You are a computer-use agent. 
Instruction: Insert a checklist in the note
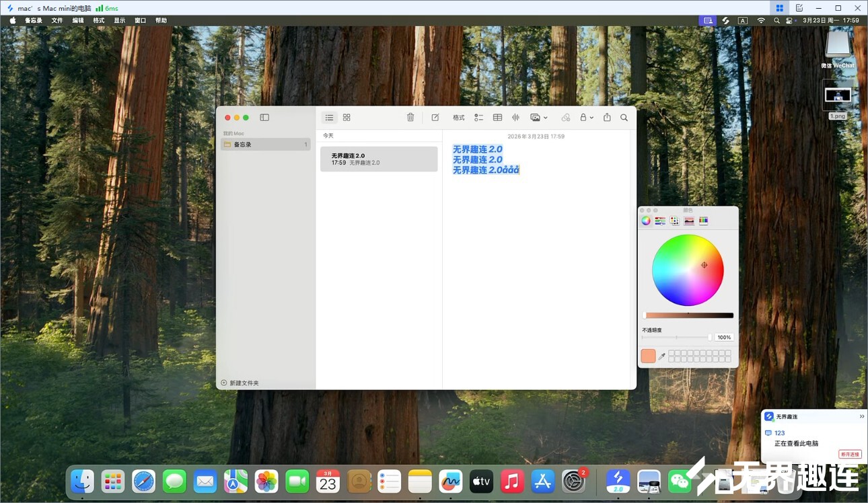pos(478,118)
